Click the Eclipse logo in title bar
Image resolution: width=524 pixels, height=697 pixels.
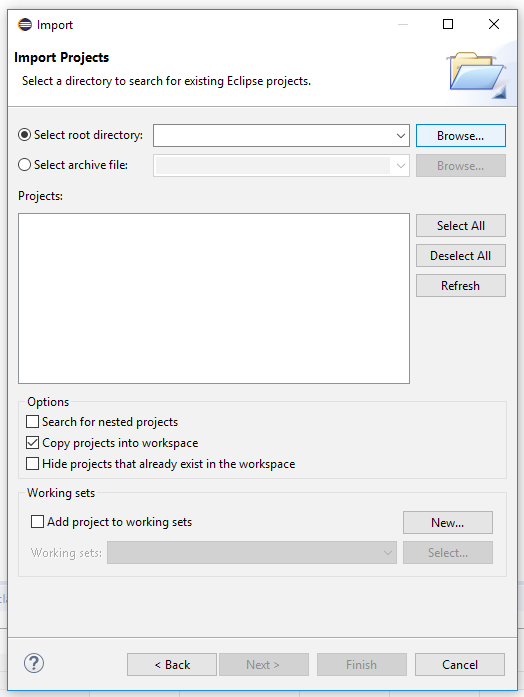pos(25,24)
